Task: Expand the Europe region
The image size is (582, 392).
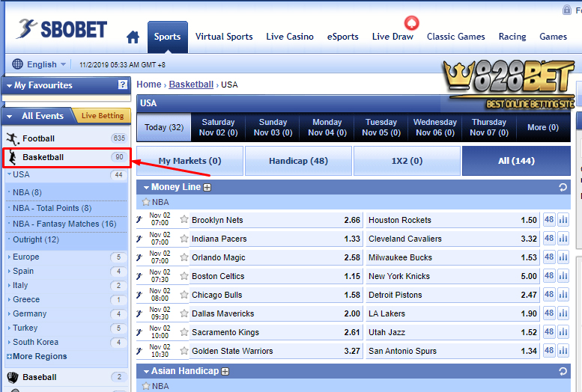Action: point(9,257)
